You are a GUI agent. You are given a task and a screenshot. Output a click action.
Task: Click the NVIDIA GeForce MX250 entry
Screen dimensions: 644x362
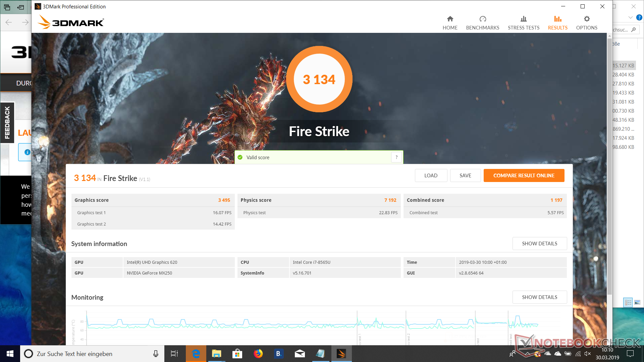point(149,273)
